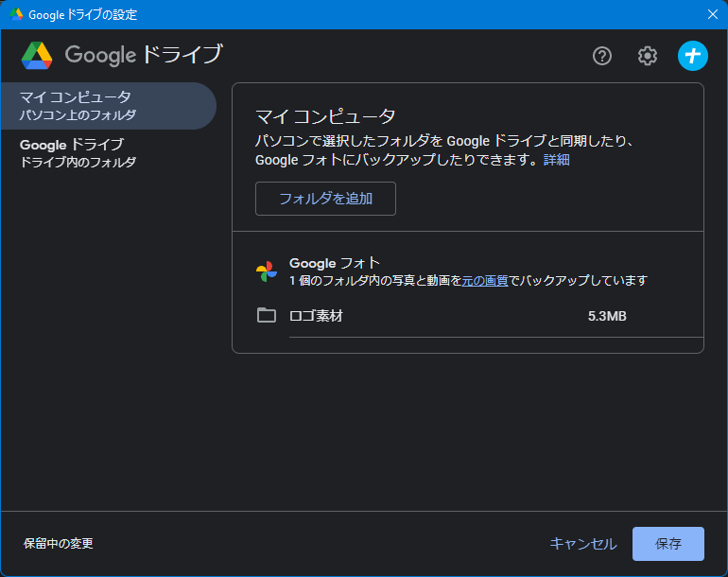Switch to the Google ドライブ sidebar tab

tap(108, 153)
